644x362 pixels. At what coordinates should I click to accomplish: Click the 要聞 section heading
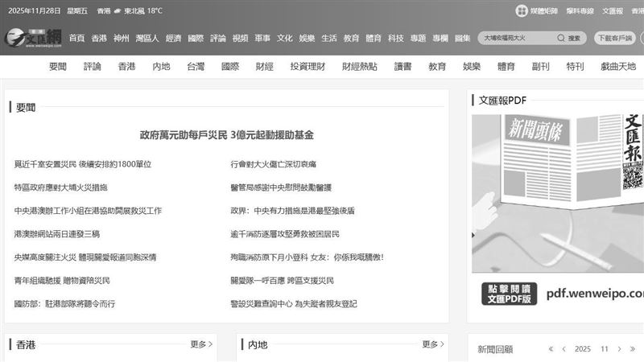coord(26,108)
